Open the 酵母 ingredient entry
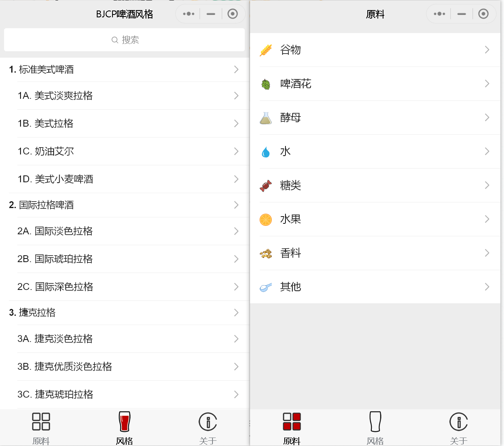504x446 pixels. pos(375,117)
